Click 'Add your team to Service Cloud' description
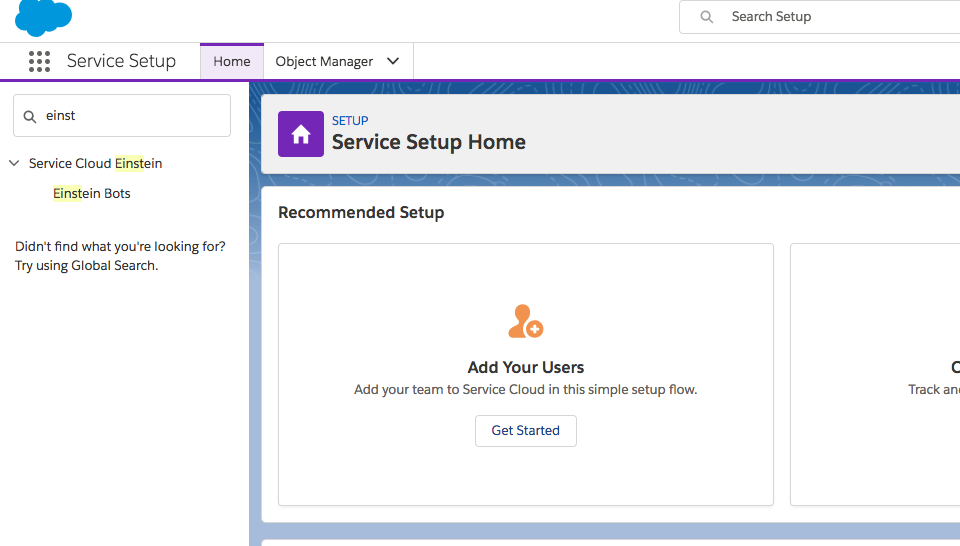 525,389
